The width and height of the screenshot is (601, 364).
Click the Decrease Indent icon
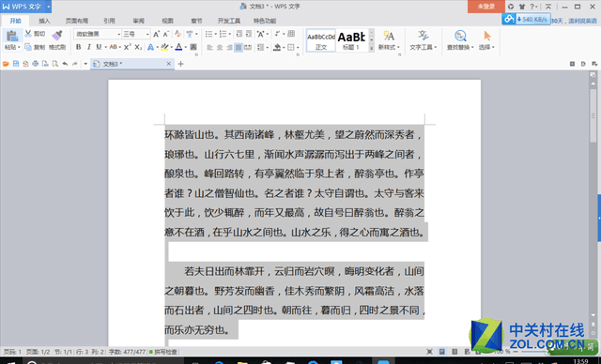click(x=239, y=34)
